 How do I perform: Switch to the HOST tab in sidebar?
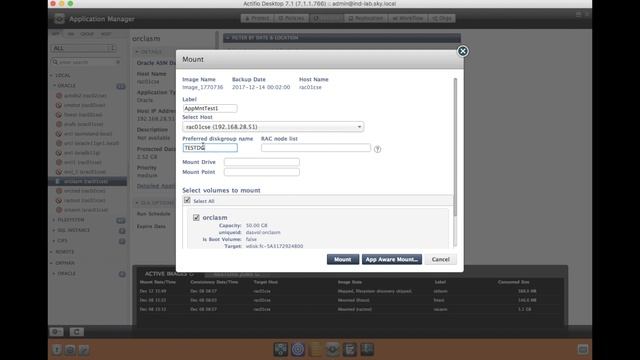(x=106, y=34)
